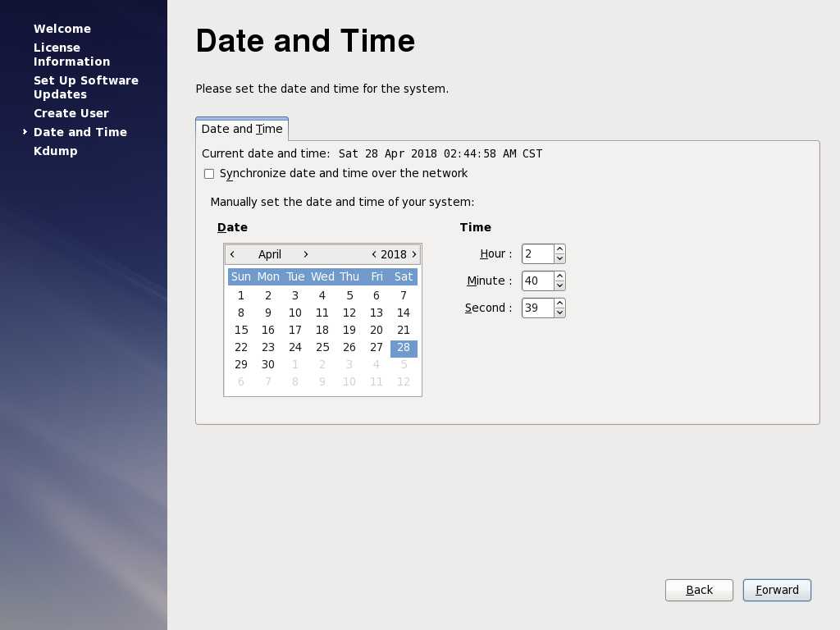Pick April 18 on the calendar
The width and height of the screenshot is (840, 630).
(322, 330)
